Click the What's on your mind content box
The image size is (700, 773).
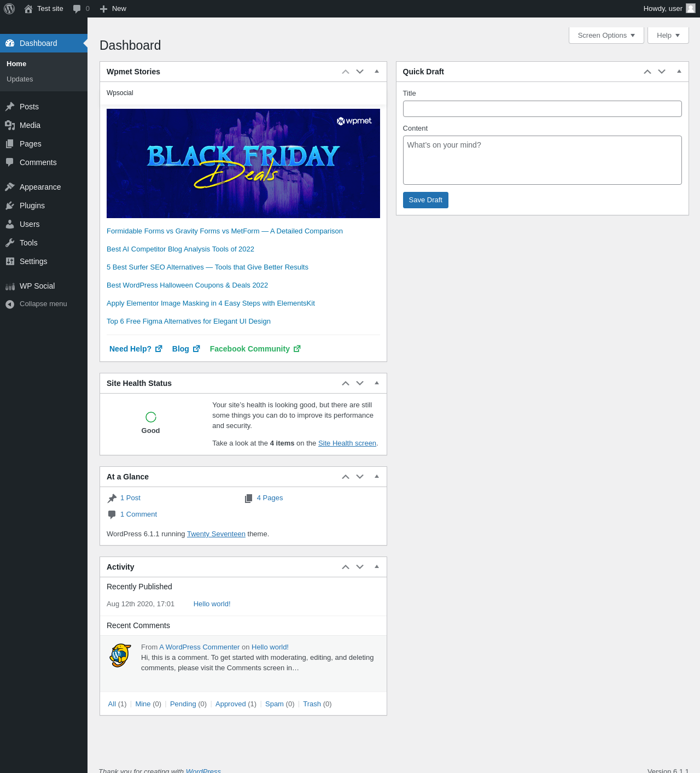542,160
